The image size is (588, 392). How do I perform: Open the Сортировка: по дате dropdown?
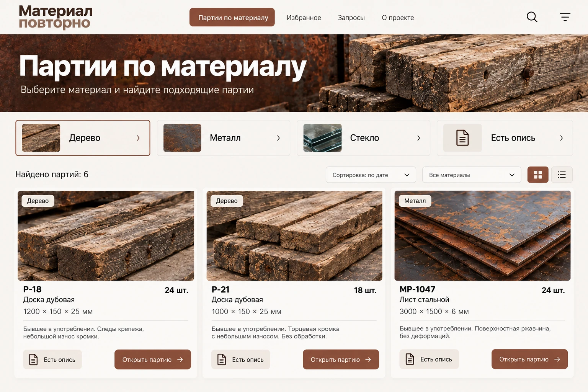pos(371,175)
